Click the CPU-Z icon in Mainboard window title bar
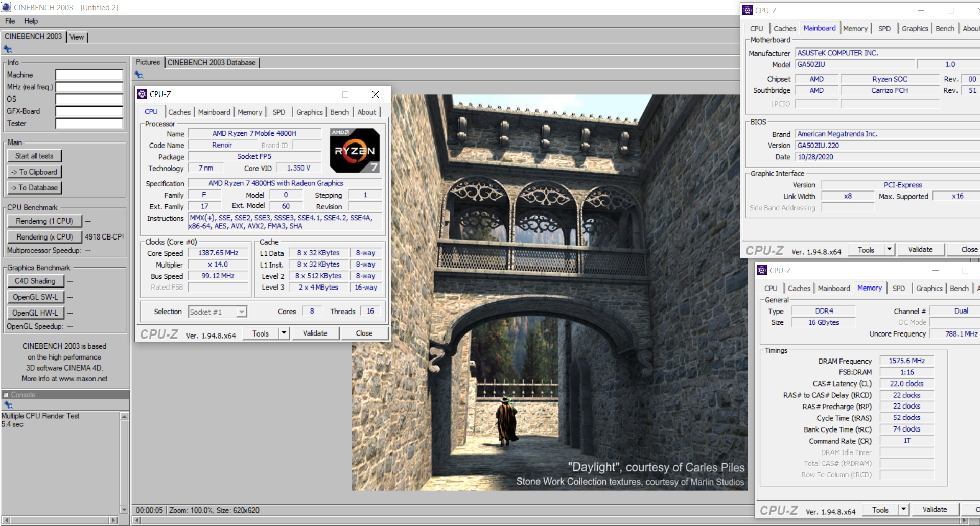 (748, 10)
